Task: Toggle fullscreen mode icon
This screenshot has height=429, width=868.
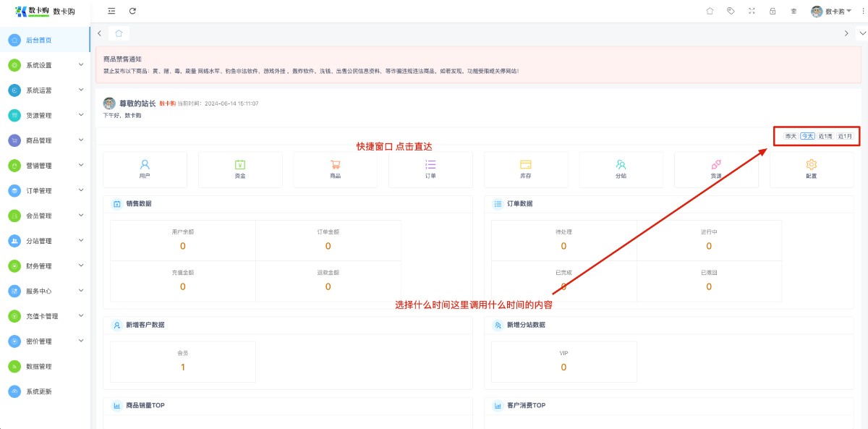Action: pos(752,11)
